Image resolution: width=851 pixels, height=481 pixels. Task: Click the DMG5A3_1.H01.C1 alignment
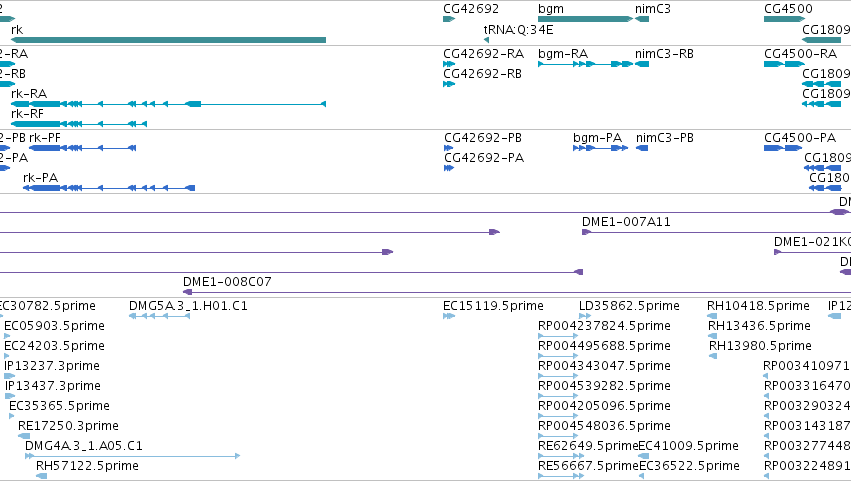(160, 316)
